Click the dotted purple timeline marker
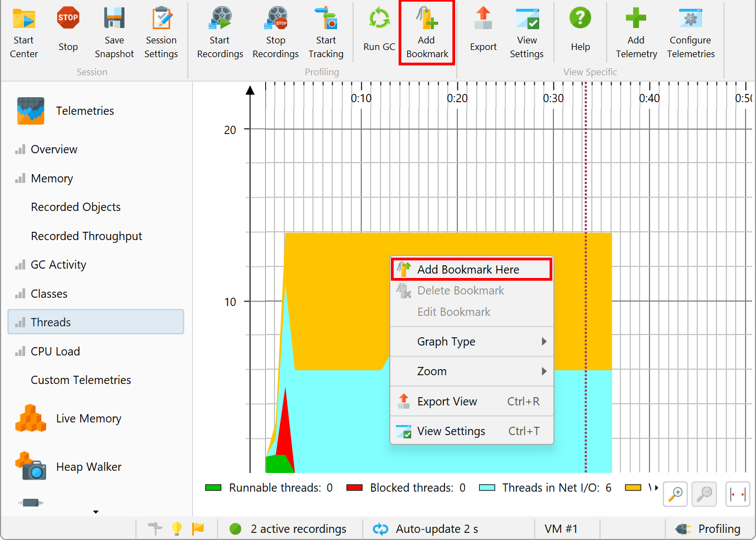The image size is (756, 540). pyautogui.click(x=586, y=277)
